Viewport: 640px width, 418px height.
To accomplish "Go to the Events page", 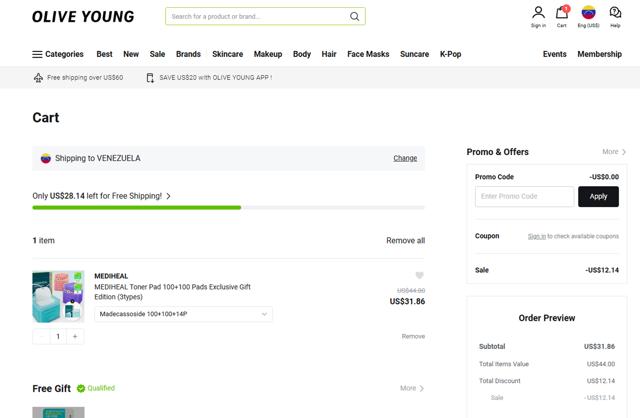I will tap(554, 54).
